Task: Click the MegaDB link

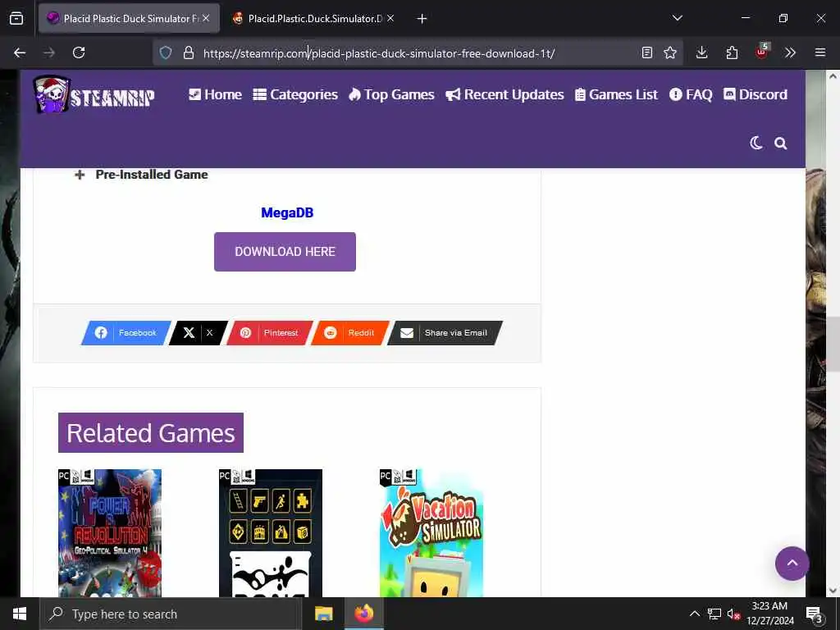Action: click(287, 212)
